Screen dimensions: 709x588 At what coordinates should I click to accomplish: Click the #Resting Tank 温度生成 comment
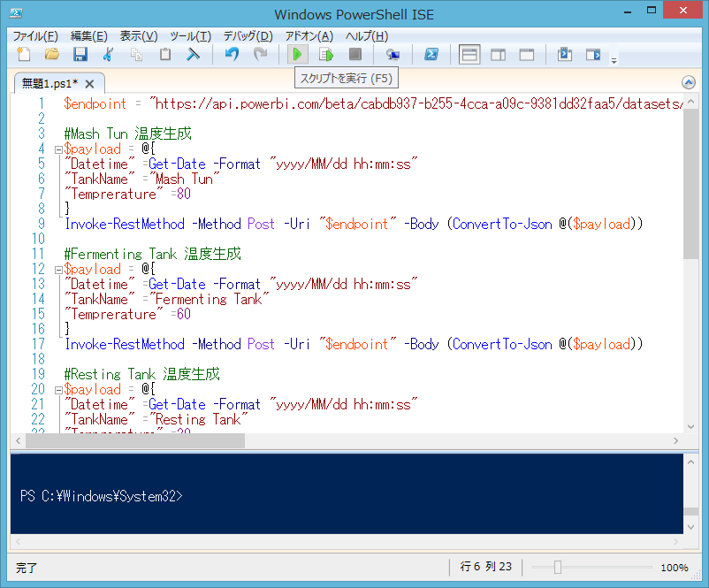click(141, 375)
